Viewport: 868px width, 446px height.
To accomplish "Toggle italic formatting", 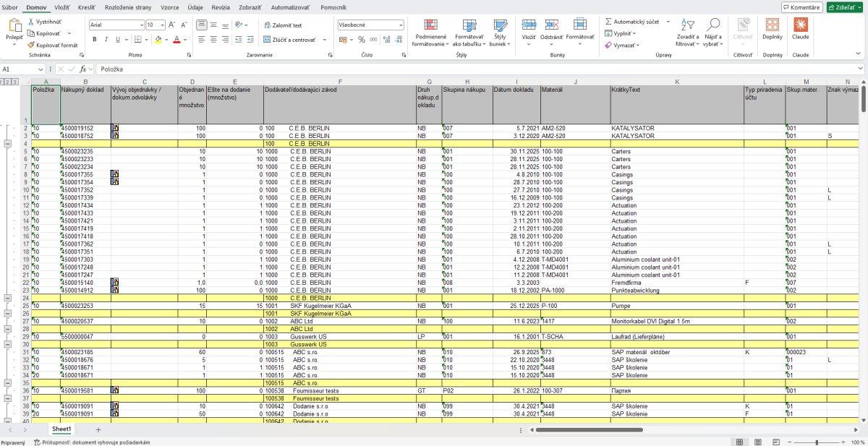I will pos(106,39).
